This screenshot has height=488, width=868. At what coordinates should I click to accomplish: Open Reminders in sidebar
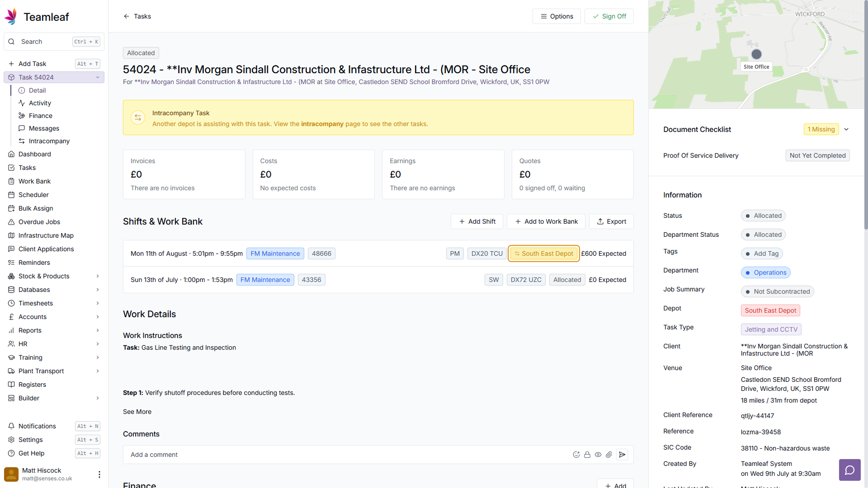click(x=54, y=263)
